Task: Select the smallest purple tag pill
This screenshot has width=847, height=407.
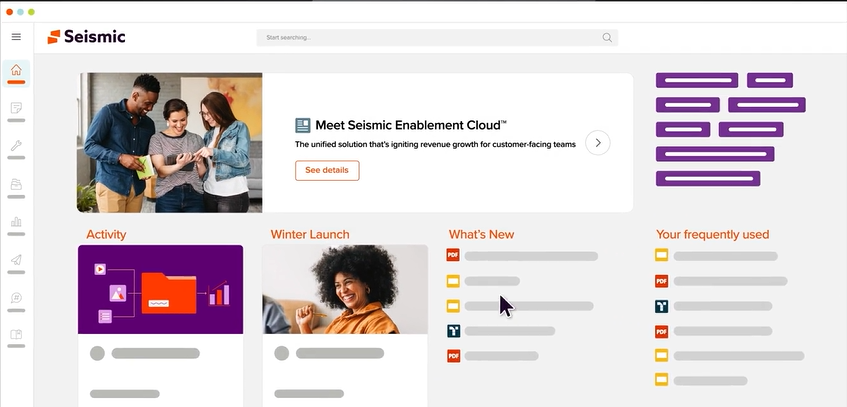Action: tap(770, 80)
